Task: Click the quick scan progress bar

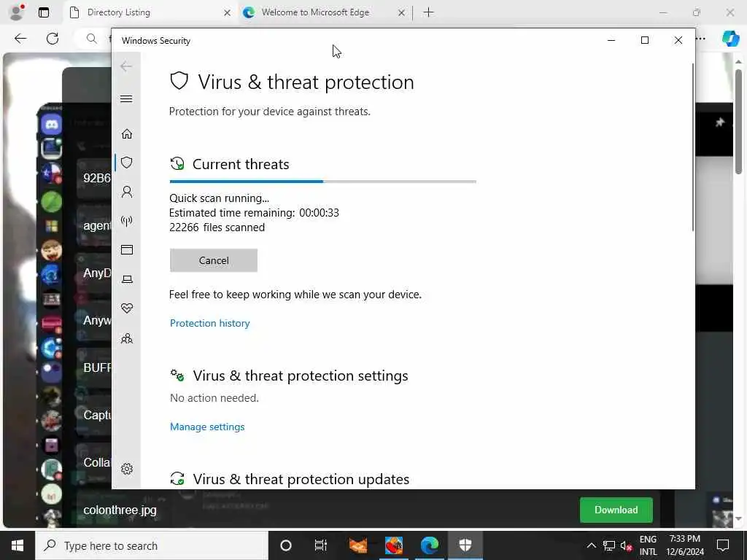Action: 322,182
